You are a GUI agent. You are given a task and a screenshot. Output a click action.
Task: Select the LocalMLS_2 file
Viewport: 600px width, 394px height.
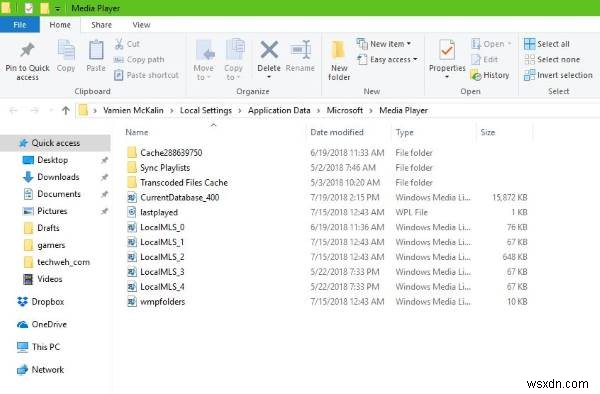162,257
